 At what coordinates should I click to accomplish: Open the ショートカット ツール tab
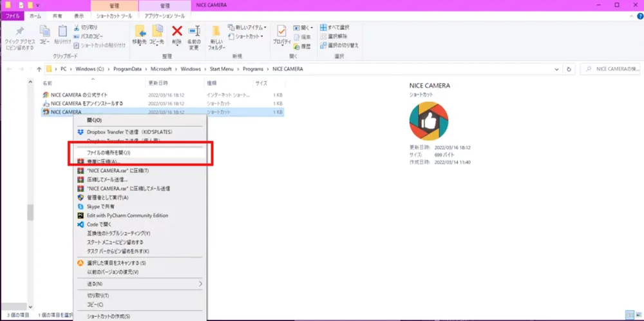[114, 16]
